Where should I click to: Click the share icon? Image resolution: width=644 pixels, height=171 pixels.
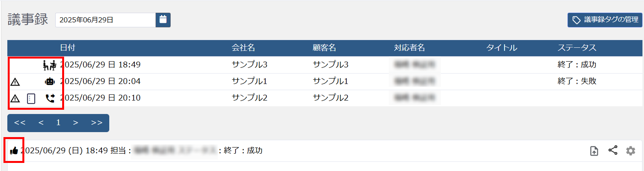(x=613, y=150)
